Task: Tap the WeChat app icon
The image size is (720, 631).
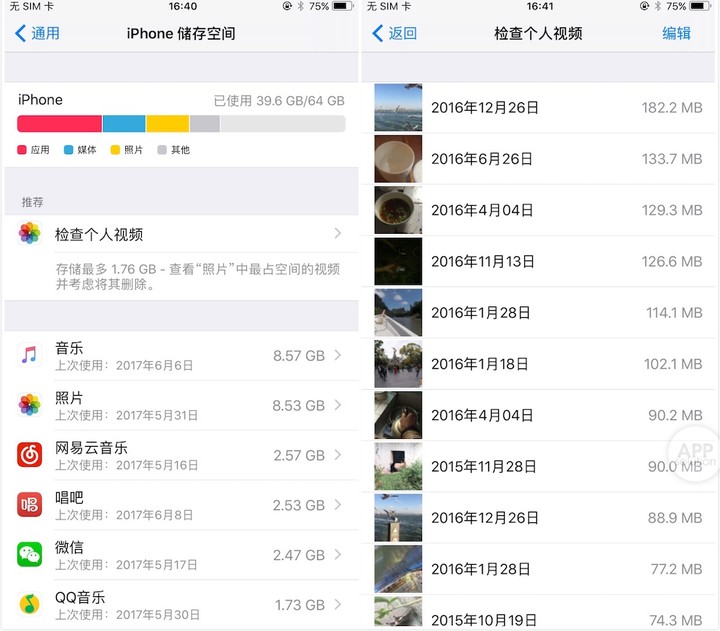Action: click(30, 554)
